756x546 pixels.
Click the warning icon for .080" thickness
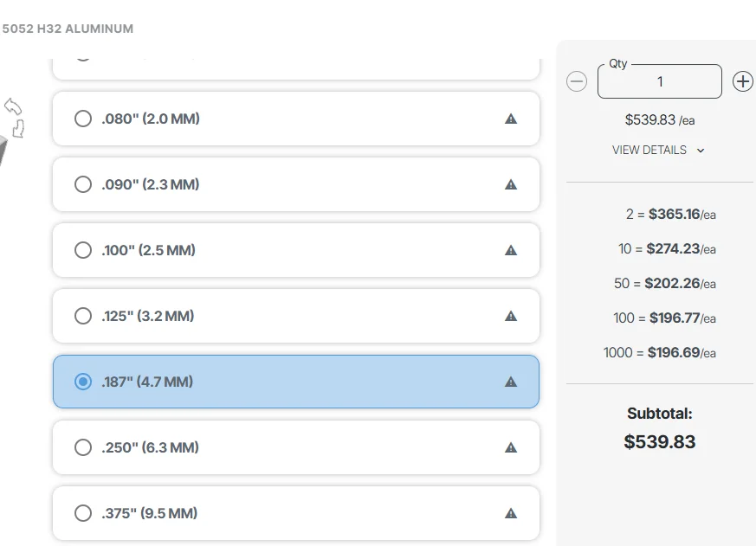pyautogui.click(x=511, y=119)
